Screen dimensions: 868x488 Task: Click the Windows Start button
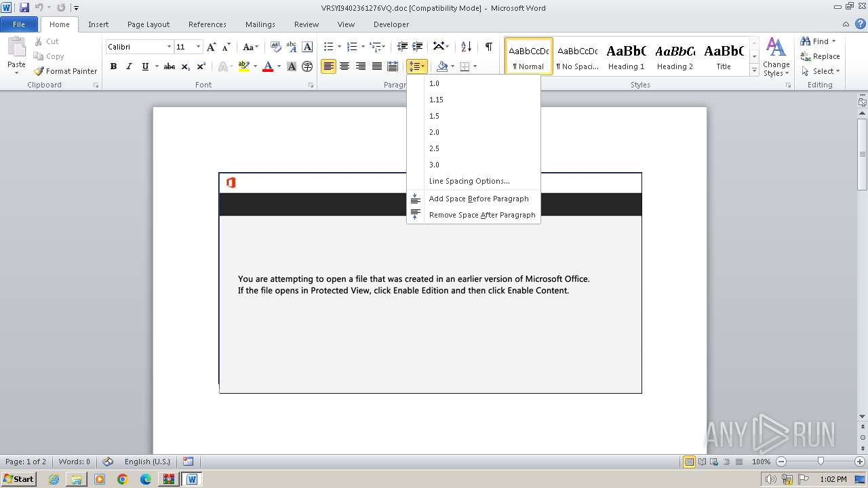click(19, 479)
